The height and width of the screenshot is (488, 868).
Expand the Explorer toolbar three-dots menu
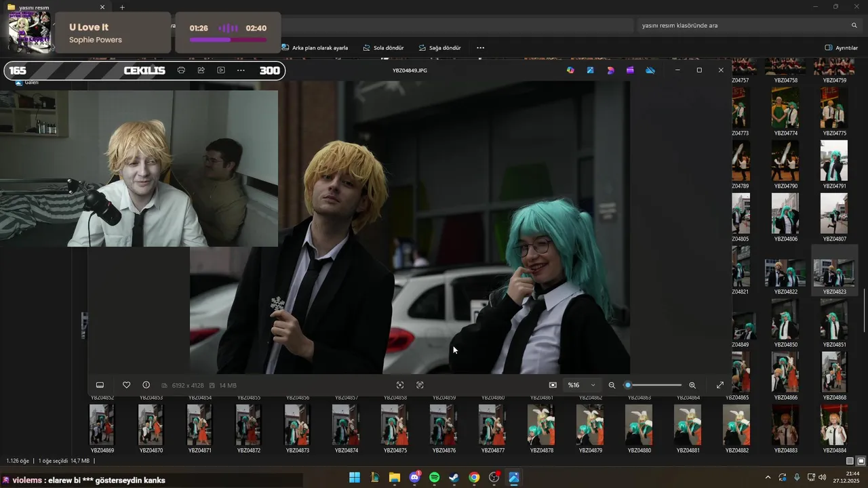click(x=480, y=48)
